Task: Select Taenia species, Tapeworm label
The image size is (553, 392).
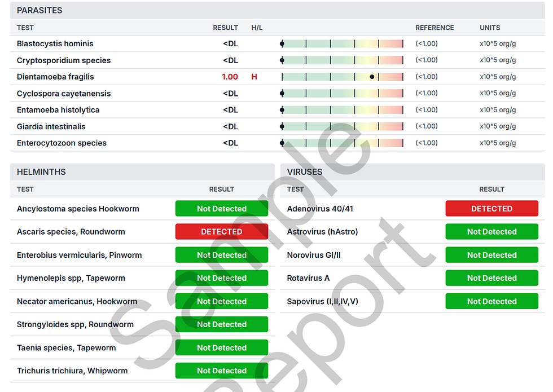Action: (x=67, y=347)
